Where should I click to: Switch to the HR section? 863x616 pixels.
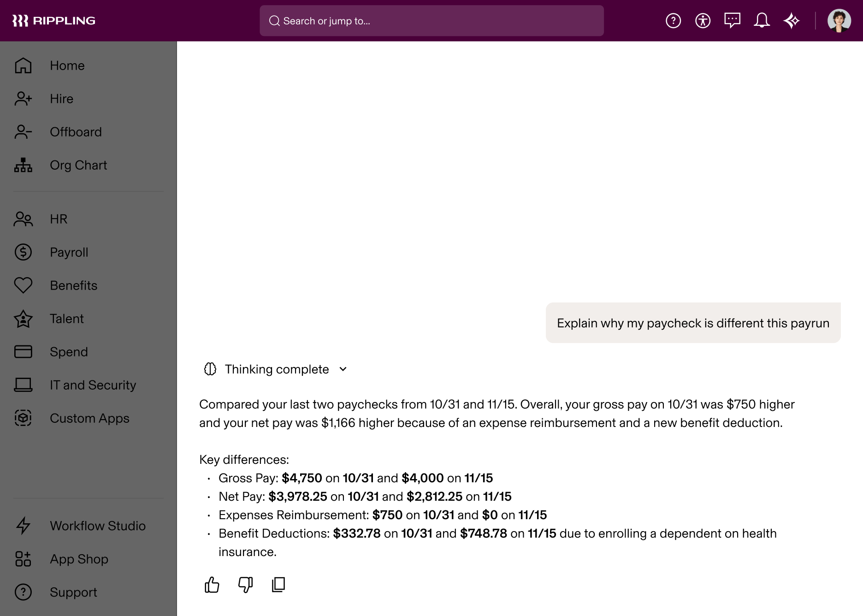click(58, 219)
